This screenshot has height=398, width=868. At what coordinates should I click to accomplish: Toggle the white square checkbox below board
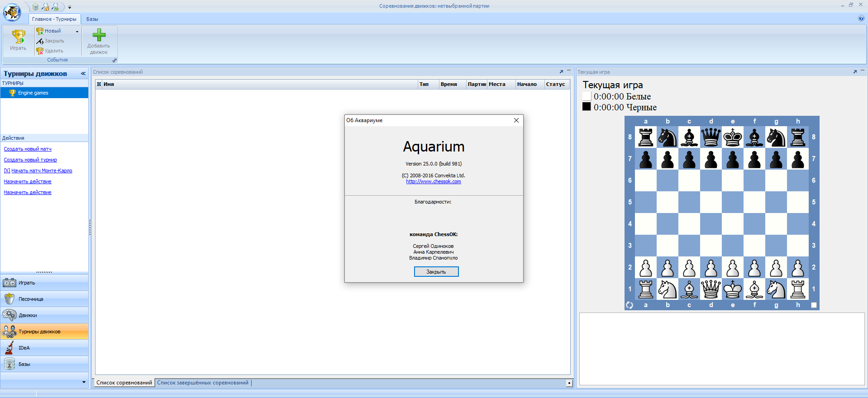click(814, 305)
